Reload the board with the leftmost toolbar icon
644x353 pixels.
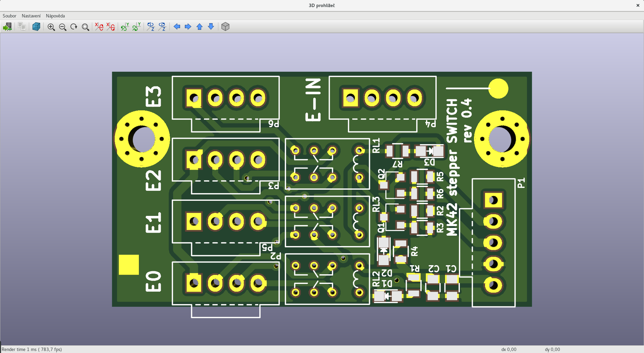coord(7,27)
